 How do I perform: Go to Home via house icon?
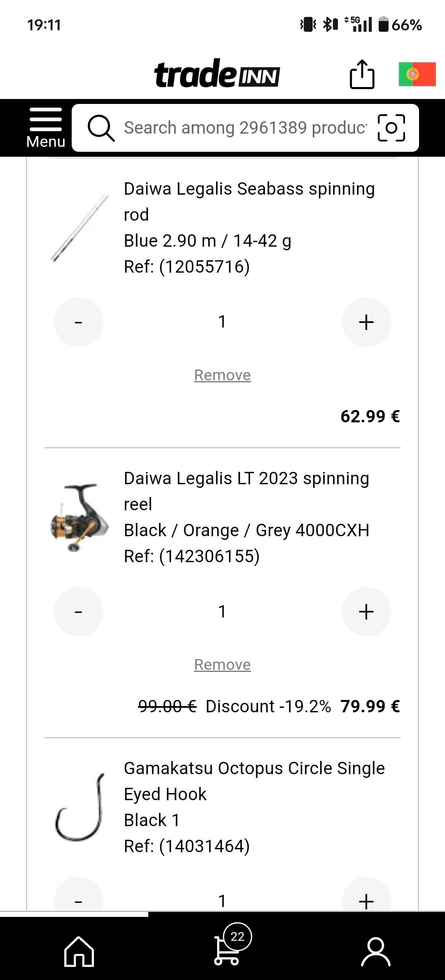click(x=79, y=951)
